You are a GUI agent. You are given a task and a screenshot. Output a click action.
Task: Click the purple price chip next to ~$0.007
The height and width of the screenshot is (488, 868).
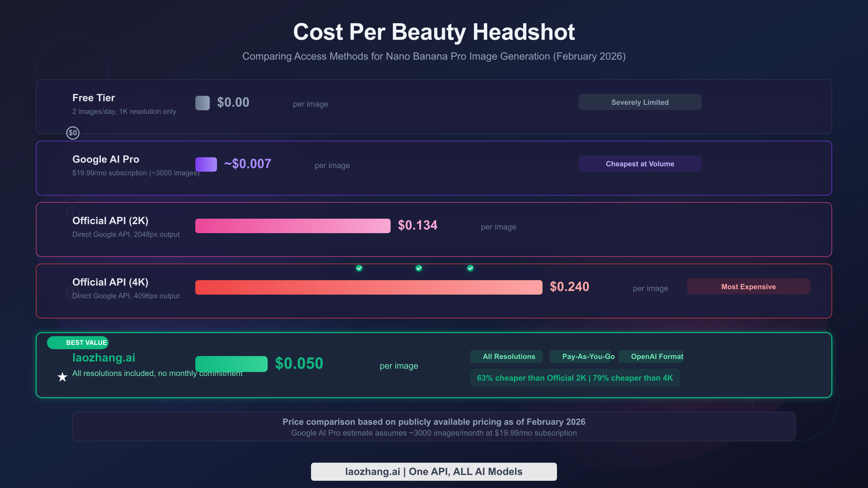point(205,164)
